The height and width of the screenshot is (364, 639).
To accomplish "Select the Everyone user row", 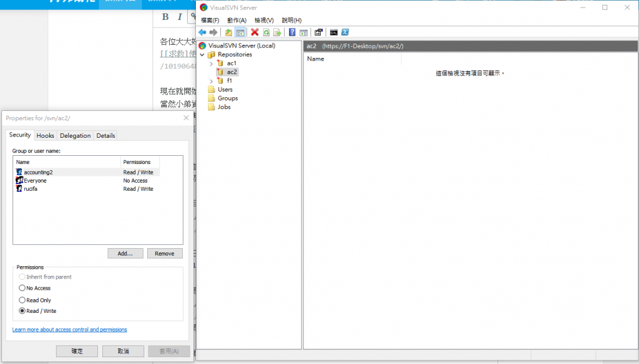I will coord(87,180).
